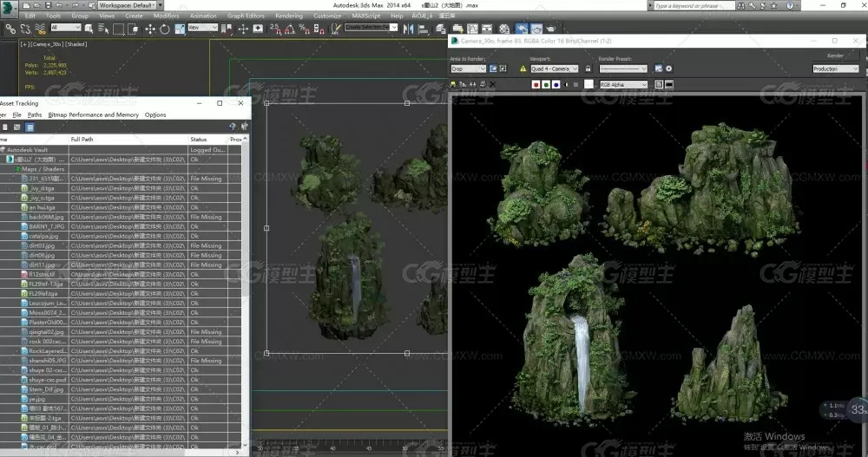
Task: Open the Viewport 'Quad 4 - Camera' dropdown
Action: pyautogui.click(x=554, y=69)
